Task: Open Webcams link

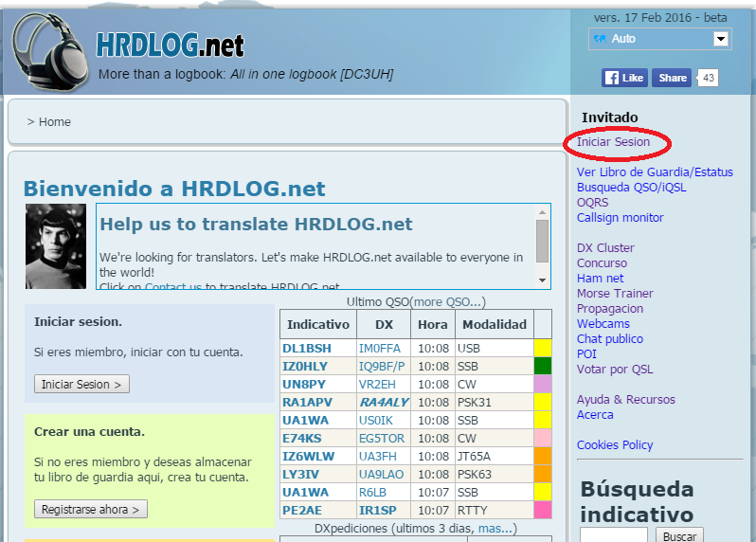Action: click(603, 323)
